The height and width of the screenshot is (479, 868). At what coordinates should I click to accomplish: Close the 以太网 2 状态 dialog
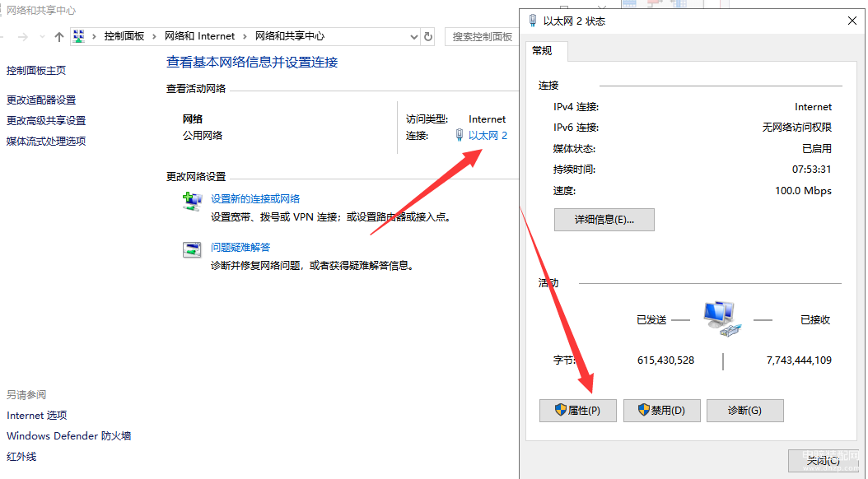[x=852, y=21]
